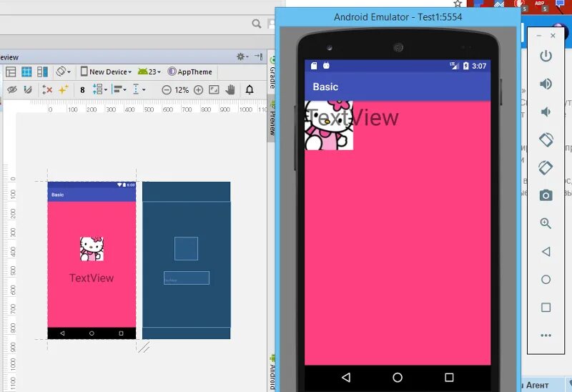The height and width of the screenshot is (392, 572).
Task: Close the emulator control panel
Action: coord(553,35)
